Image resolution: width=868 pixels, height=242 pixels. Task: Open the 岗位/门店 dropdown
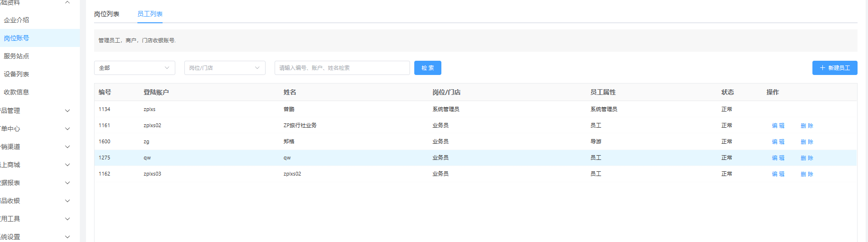(225, 68)
